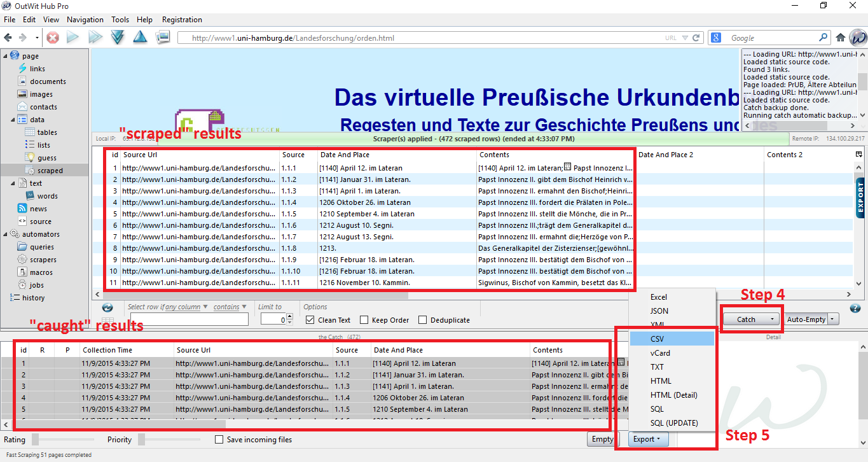This screenshot has height=462, width=868.
Task: Open the links view in sidebar
Action: click(x=38, y=69)
